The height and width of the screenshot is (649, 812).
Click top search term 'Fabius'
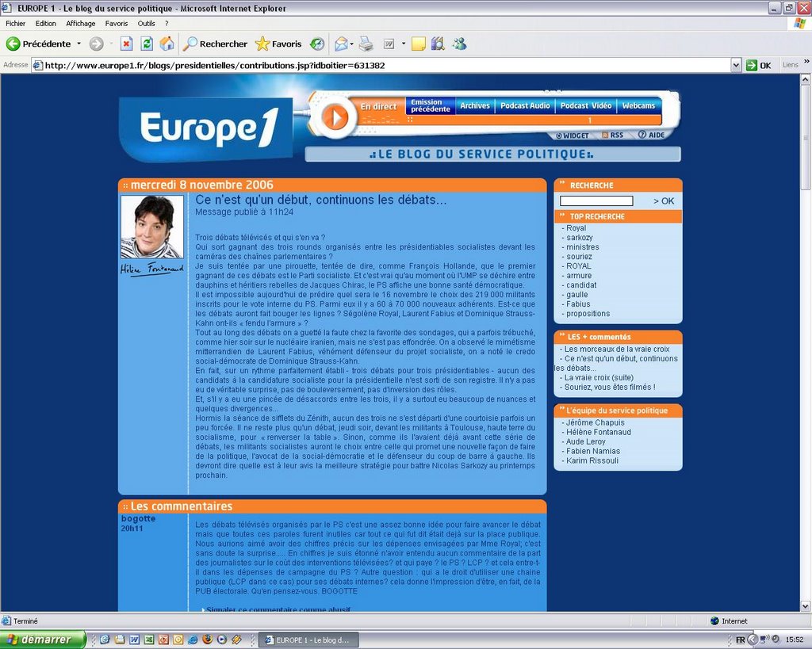pos(578,304)
